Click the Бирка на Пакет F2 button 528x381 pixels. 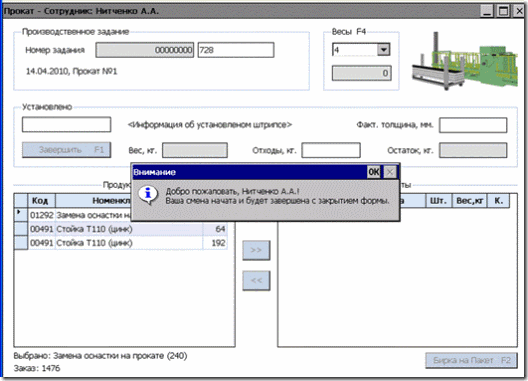pos(471,360)
